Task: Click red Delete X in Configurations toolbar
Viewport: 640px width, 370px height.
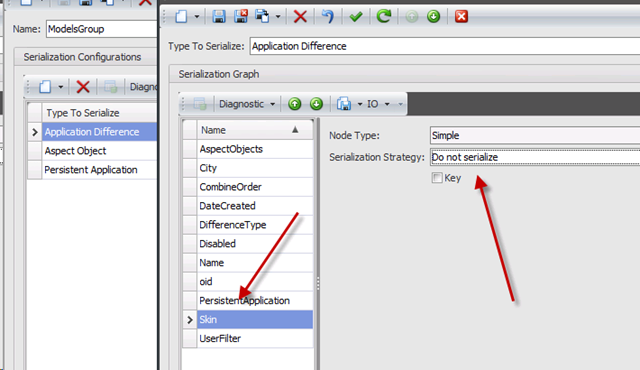Action: 83,87
